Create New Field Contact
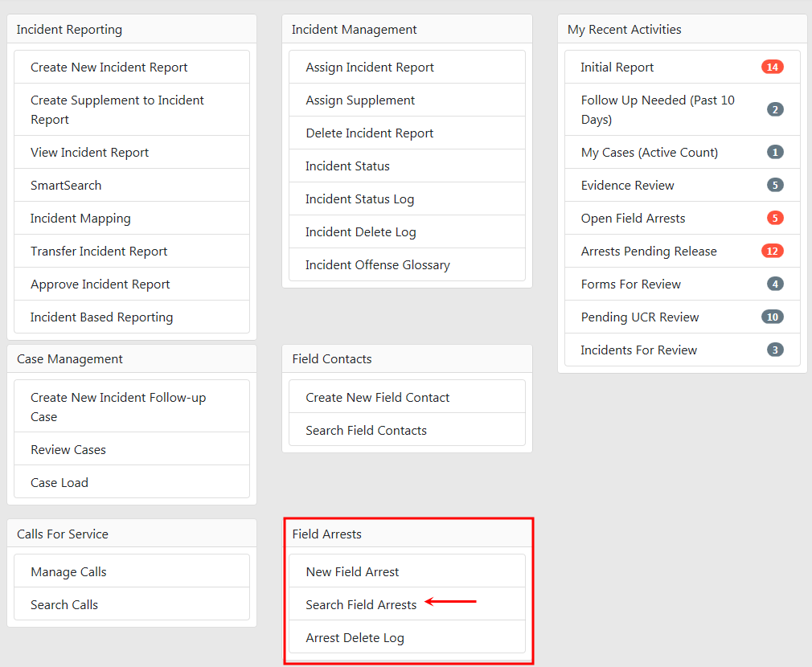 point(378,398)
